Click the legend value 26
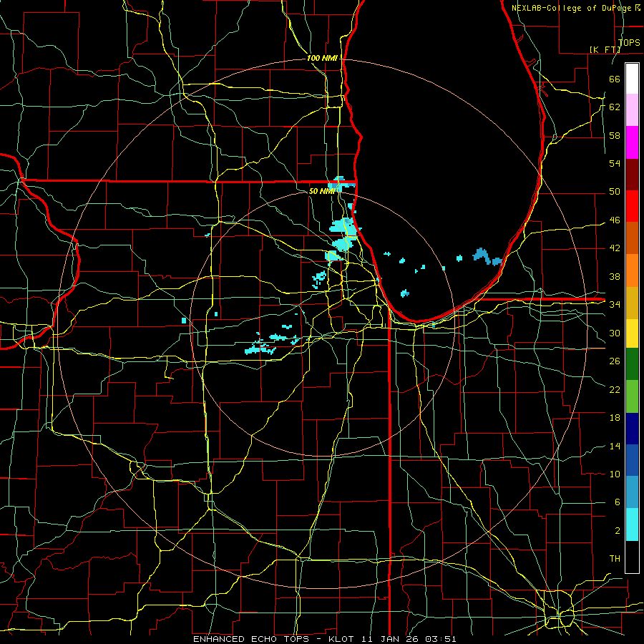644x644 pixels. pyautogui.click(x=615, y=361)
